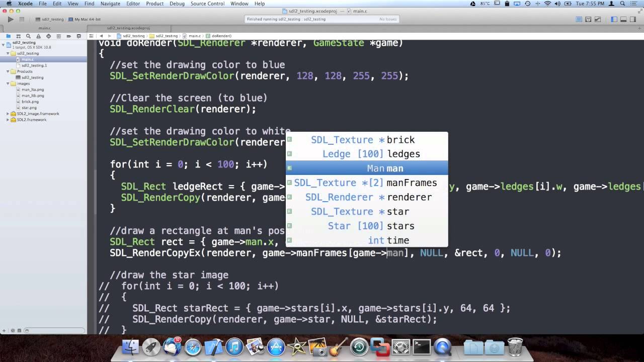Click main.c in the jump bar
Image resolution: width=644 pixels, height=362 pixels.
coord(192,36)
